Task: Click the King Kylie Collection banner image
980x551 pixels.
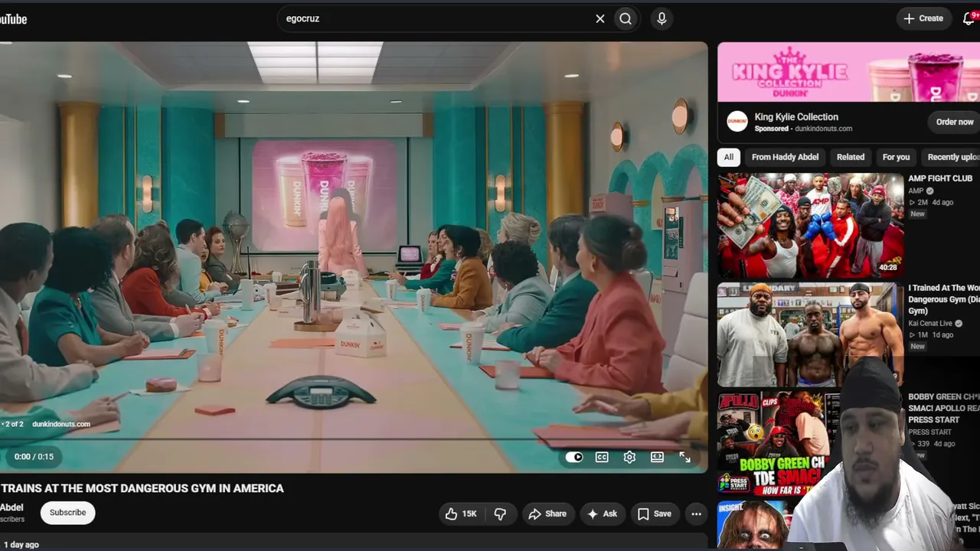Action: point(848,72)
